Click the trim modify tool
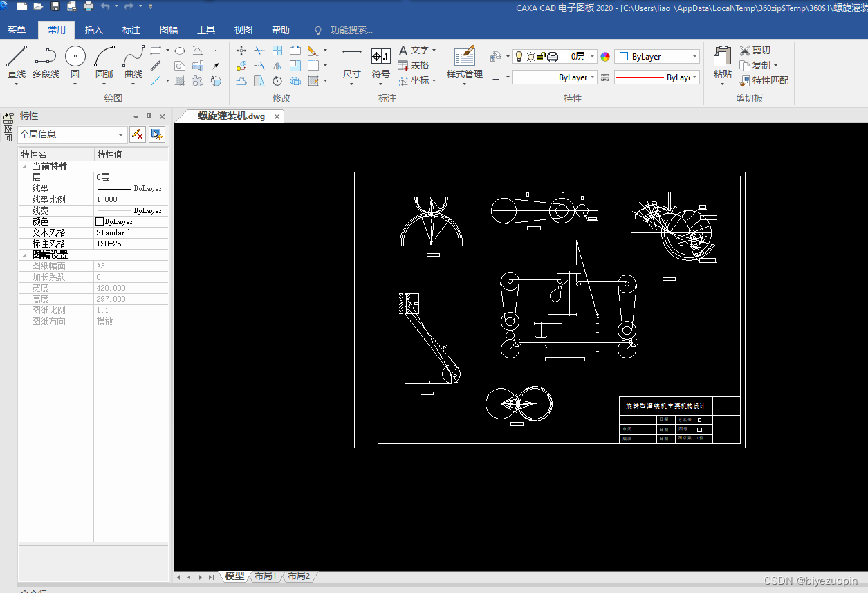 [259, 51]
